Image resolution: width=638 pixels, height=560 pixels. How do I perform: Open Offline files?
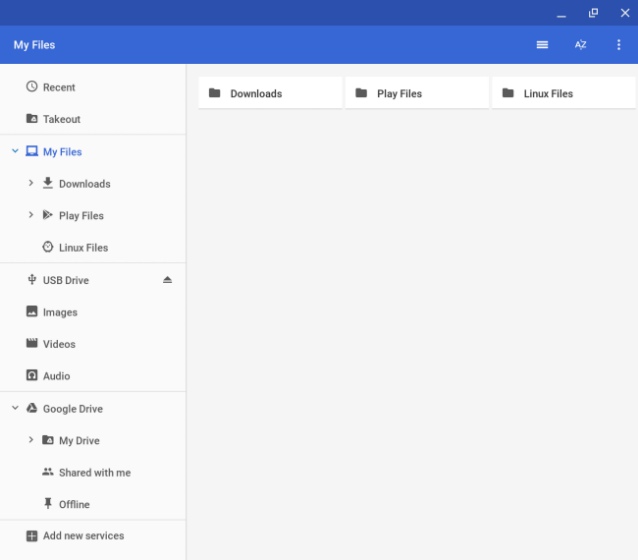[x=93, y=504]
